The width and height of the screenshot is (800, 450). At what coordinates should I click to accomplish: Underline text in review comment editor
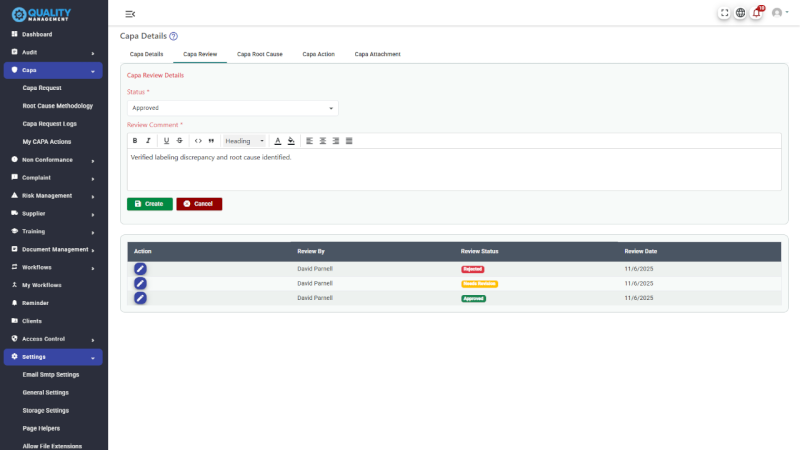point(166,141)
